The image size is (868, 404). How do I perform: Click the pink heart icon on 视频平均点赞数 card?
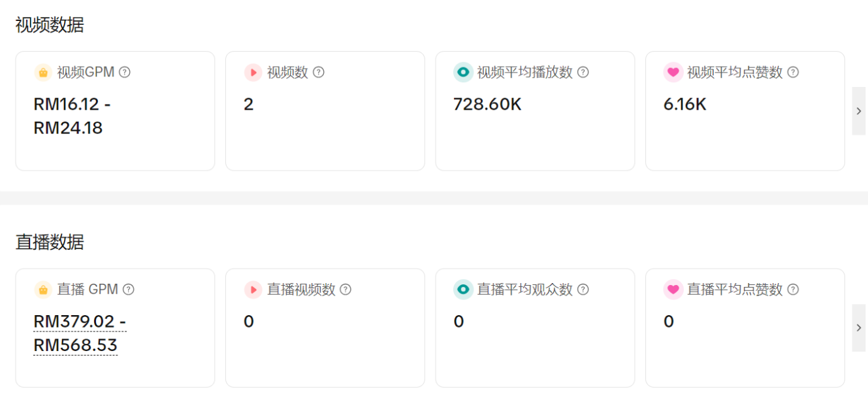pos(673,73)
